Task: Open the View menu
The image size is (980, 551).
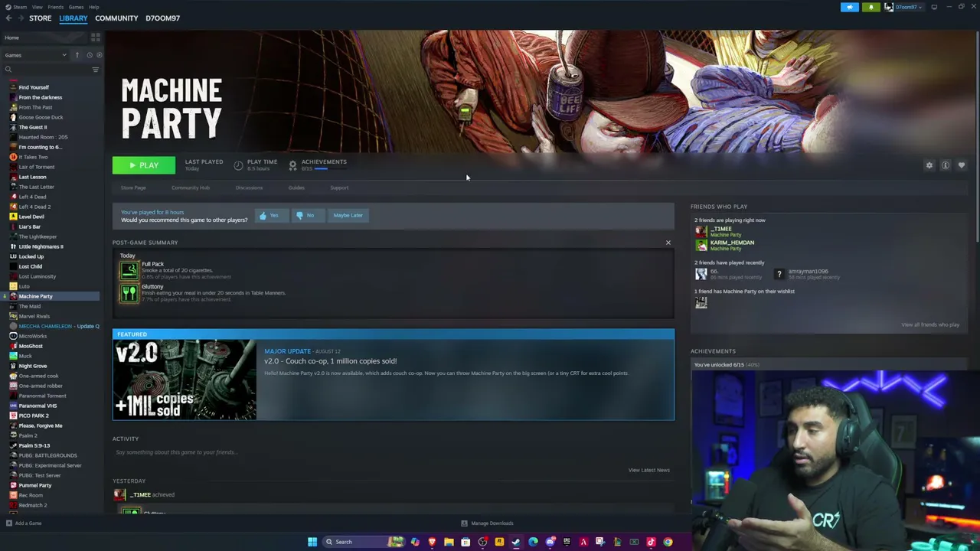Action: click(x=37, y=7)
